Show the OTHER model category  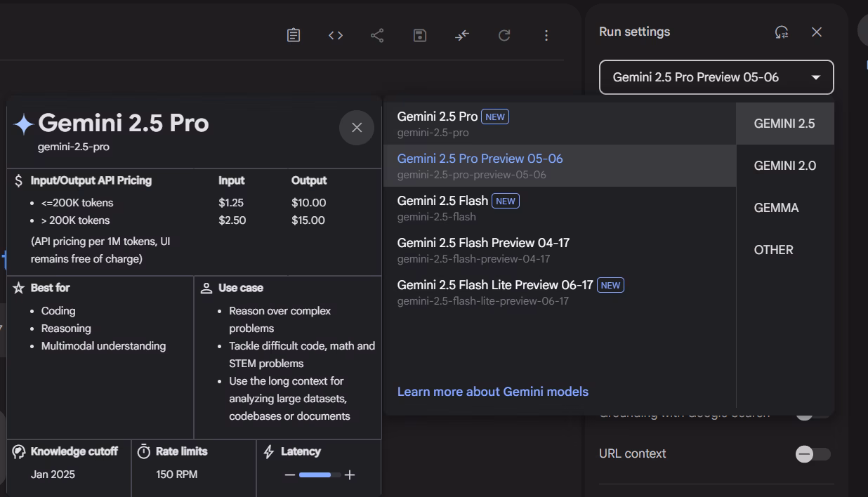click(785, 250)
